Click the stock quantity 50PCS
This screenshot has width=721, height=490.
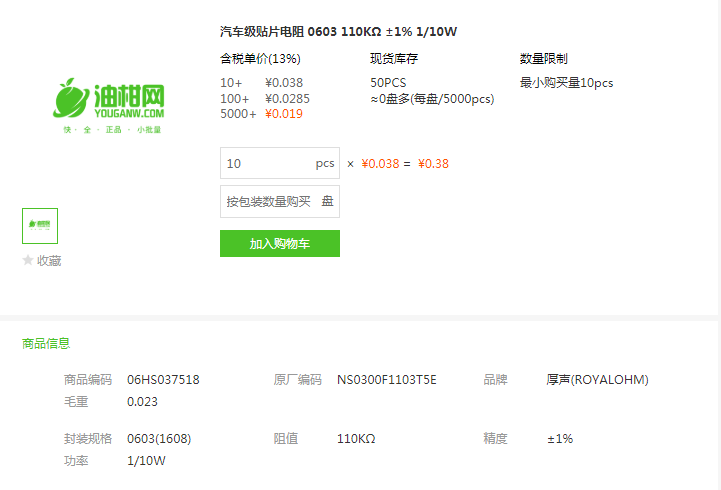coord(388,83)
